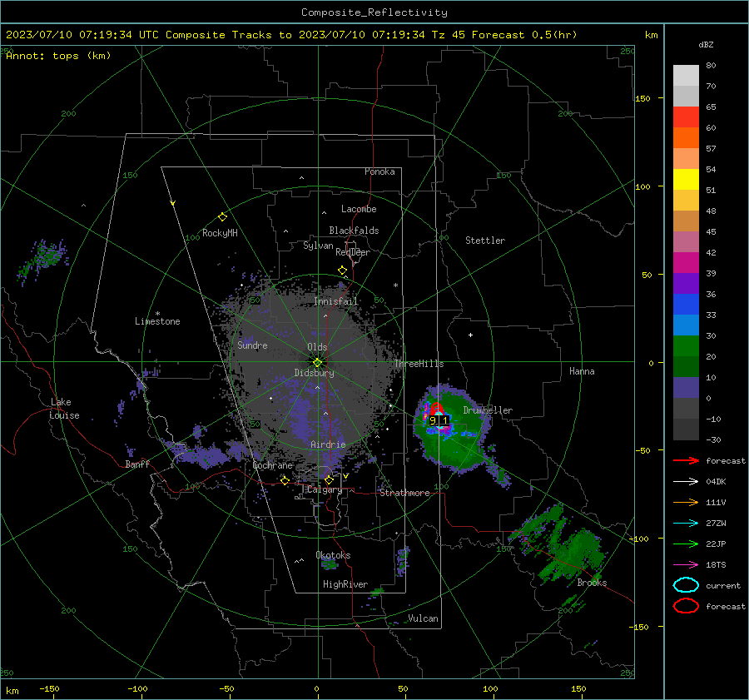Screen dimensions: 749x700
Task: Select the purple 36-39 dBZ swatch
Action: coord(686,284)
